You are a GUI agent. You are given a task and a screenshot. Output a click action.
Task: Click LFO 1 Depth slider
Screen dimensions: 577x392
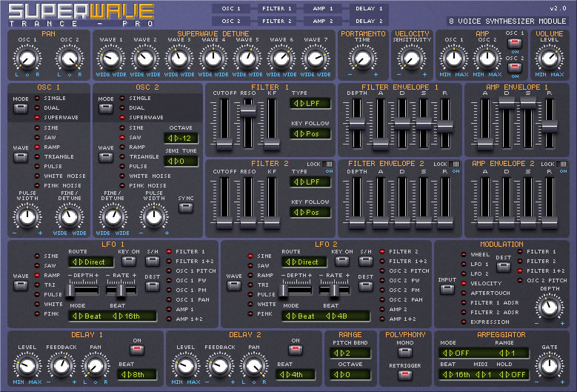(83, 290)
